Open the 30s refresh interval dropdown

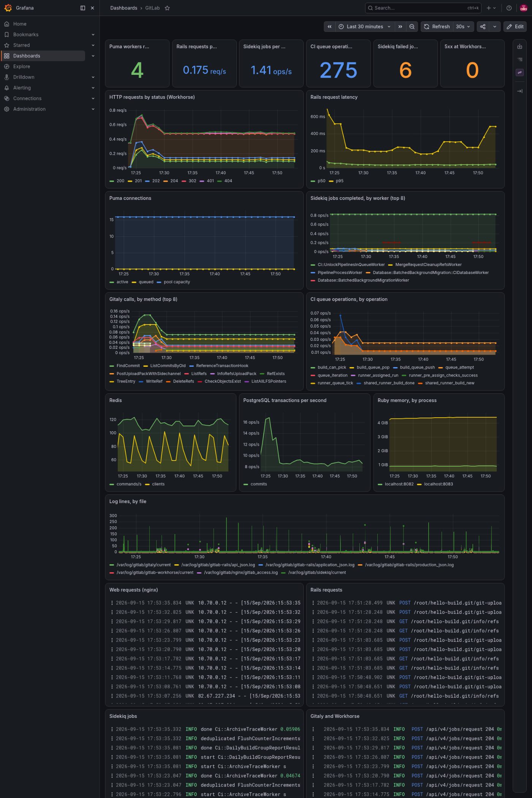point(463,27)
